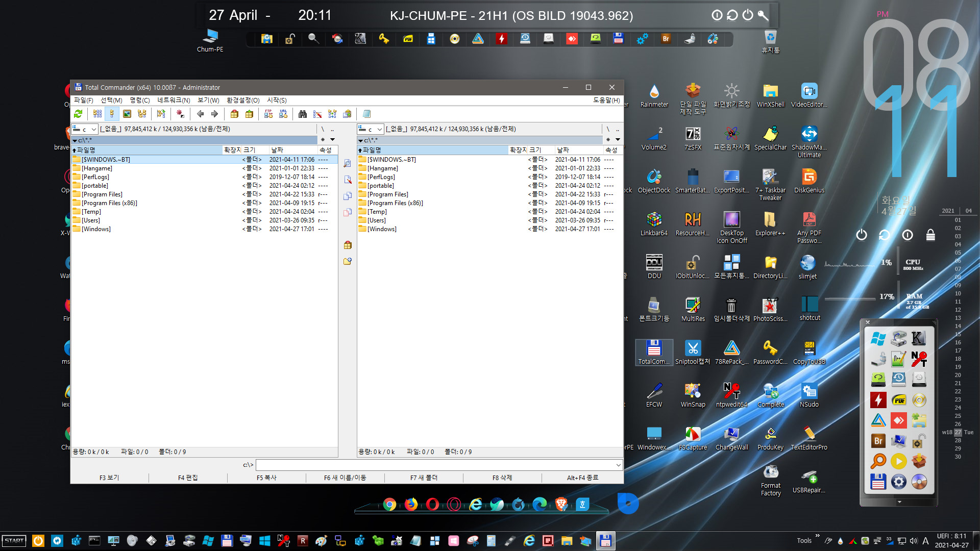Click the Forward arrow in toolbar
Image resolution: width=980 pixels, height=551 pixels.
214,114
